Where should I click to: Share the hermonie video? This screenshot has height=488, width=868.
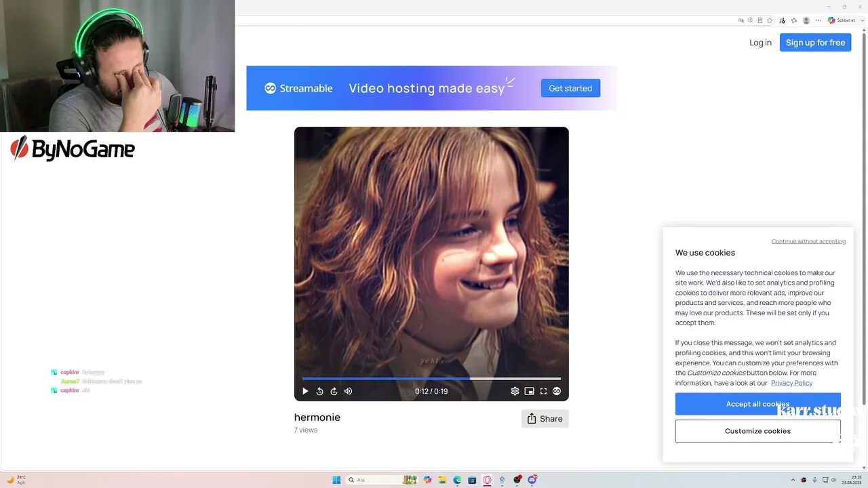[x=545, y=419]
